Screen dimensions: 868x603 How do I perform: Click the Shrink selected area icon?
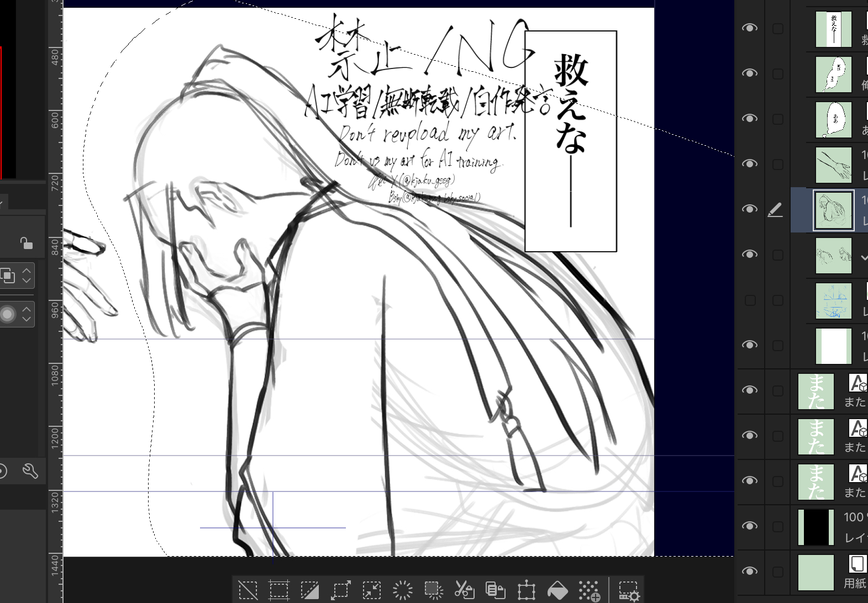tap(371, 590)
